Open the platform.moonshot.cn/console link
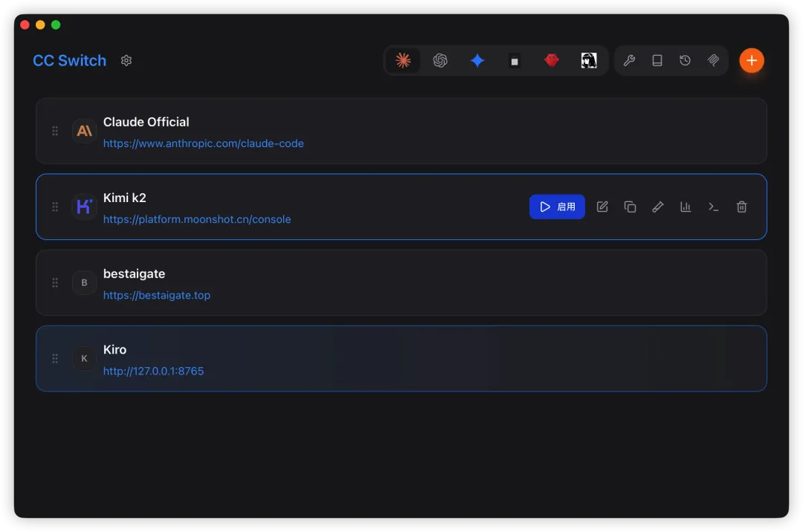This screenshot has width=803, height=532. click(x=197, y=219)
